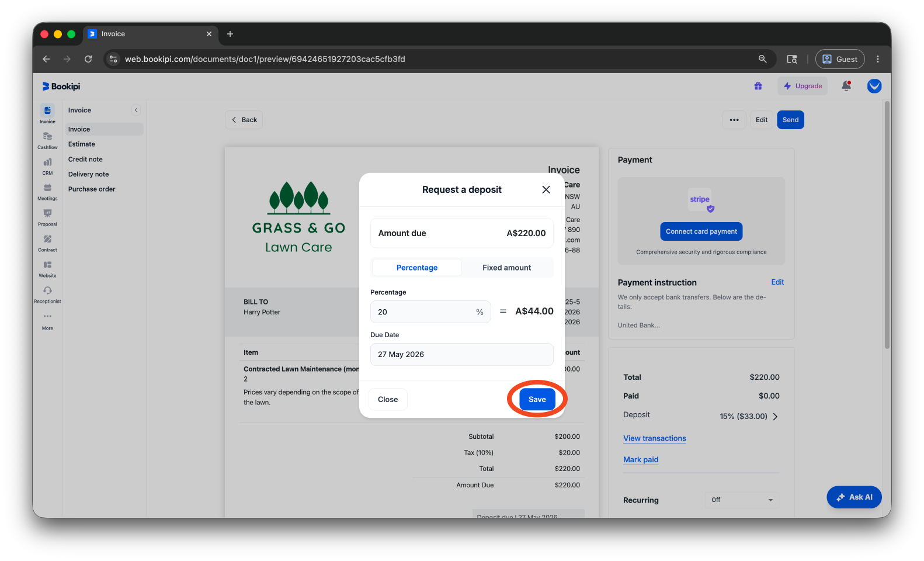Image resolution: width=924 pixels, height=561 pixels.
Task: Click the 'Tax (10%)' row label
Action: point(479,453)
